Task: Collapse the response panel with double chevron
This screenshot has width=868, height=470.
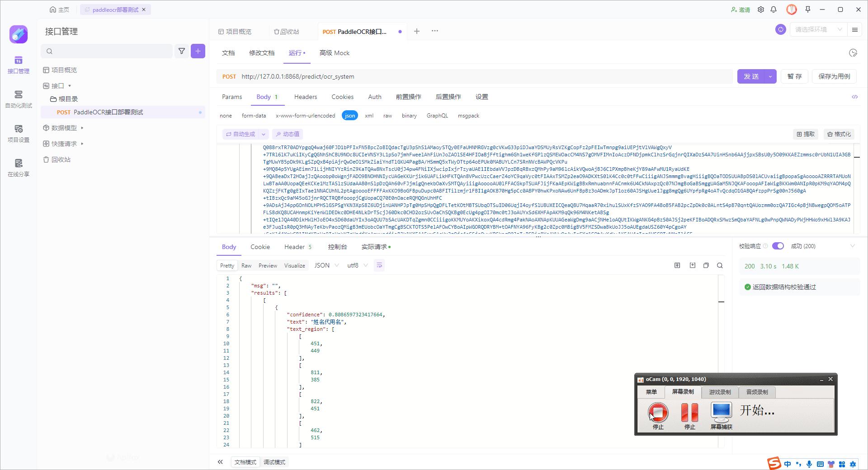Action: (x=220, y=462)
